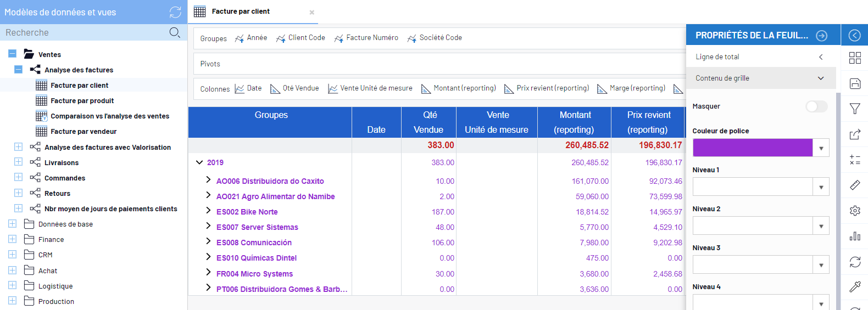The height and width of the screenshot is (310, 868).
Task: Open Facture par produit view
Action: point(82,101)
